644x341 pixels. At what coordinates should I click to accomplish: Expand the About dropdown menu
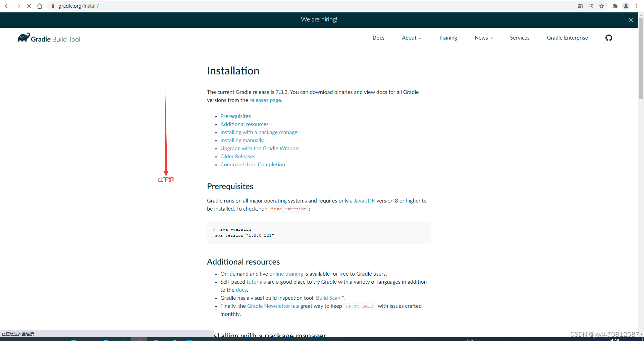coord(412,38)
